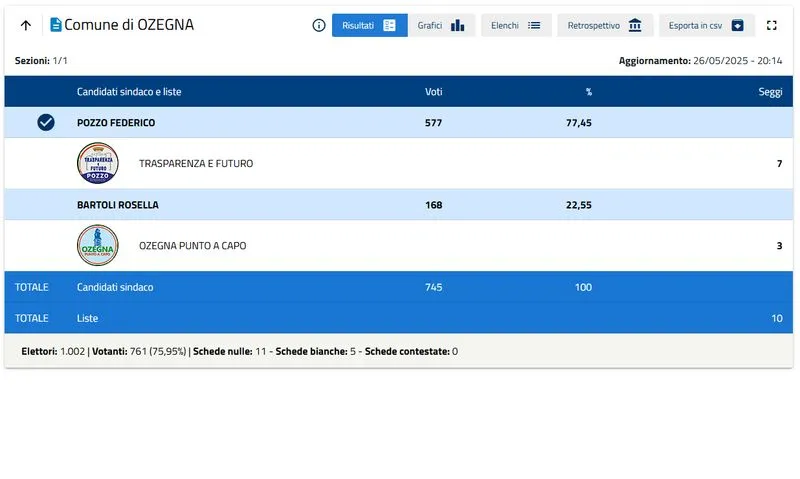Click the back up arrow icon
The width and height of the screenshot is (800, 479).
click(26, 25)
